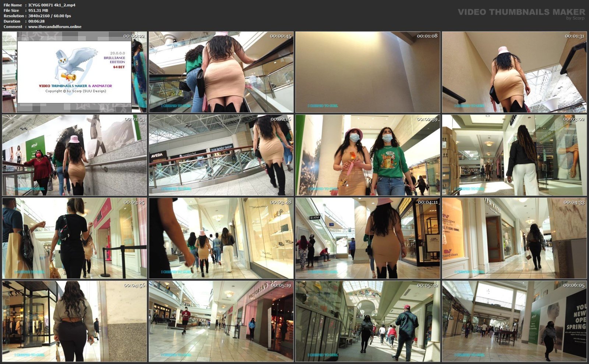Image resolution: width=589 pixels, height=364 pixels.
Task: Click the frame marked 00:04:11 with ATM sign
Action: click(x=367, y=238)
